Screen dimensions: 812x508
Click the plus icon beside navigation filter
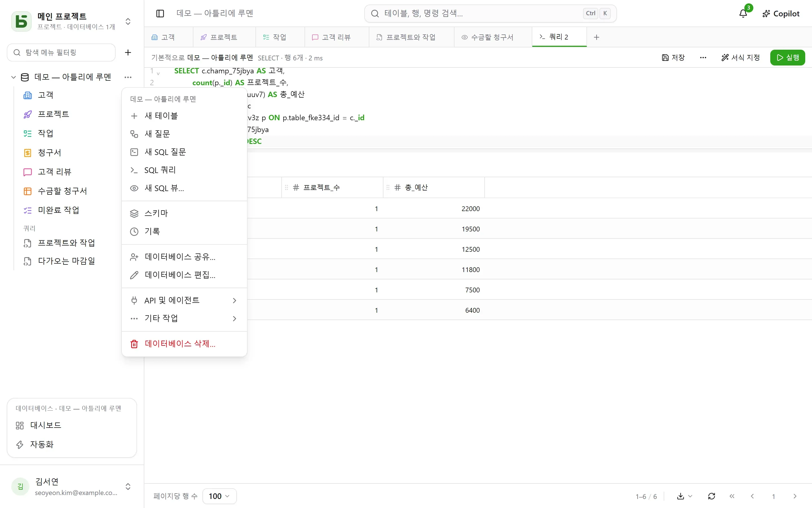click(x=128, y=52)
